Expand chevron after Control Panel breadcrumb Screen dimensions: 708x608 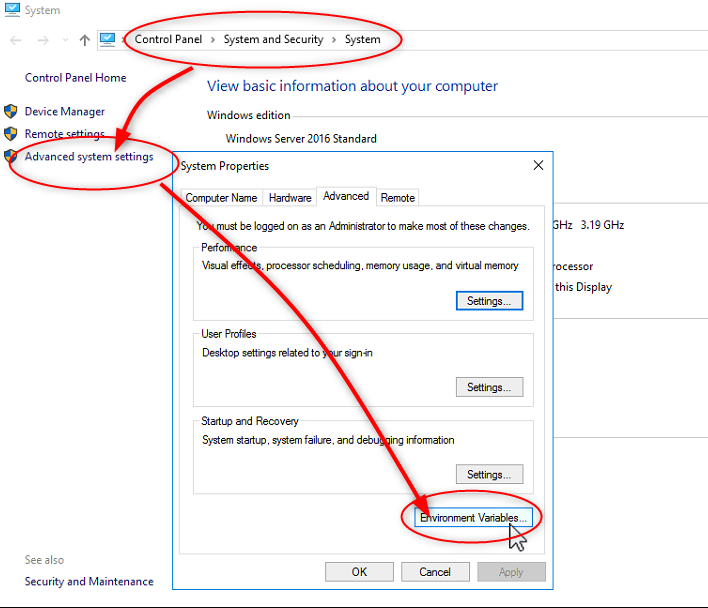pos(212,40)
